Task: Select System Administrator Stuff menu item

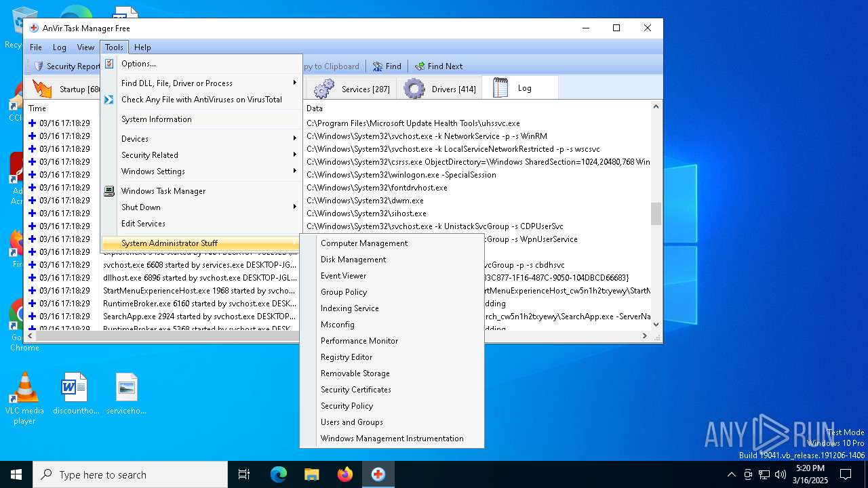Action: click(x=201, y=243)
